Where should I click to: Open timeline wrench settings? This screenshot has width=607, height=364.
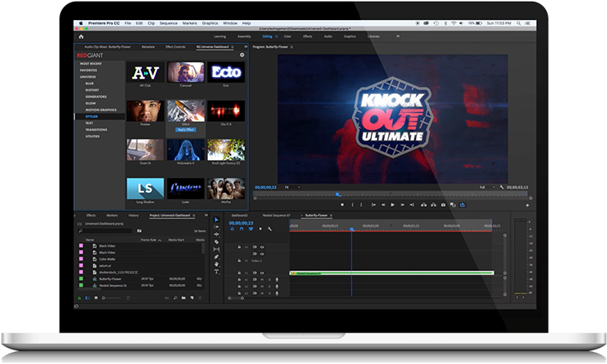coord(271,229)
